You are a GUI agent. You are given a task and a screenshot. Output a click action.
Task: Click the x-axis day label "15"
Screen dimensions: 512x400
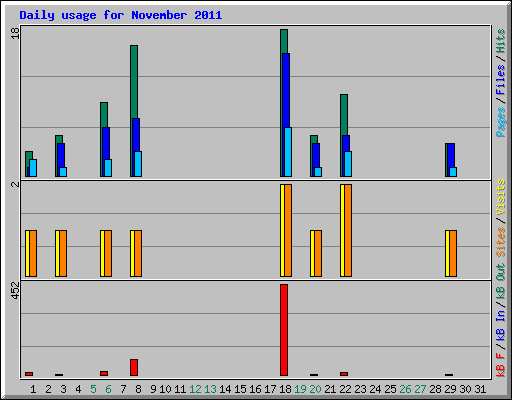click(240, 389)
